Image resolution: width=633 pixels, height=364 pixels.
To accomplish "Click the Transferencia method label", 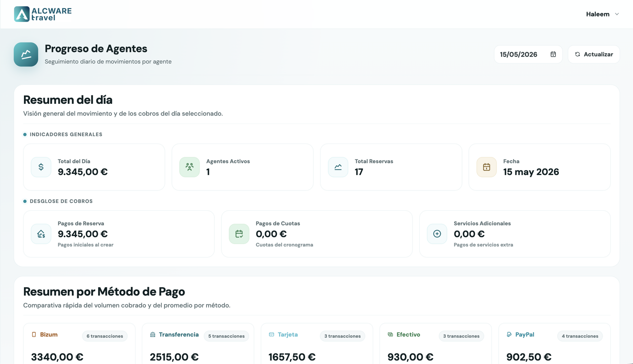I will [179, 334].
